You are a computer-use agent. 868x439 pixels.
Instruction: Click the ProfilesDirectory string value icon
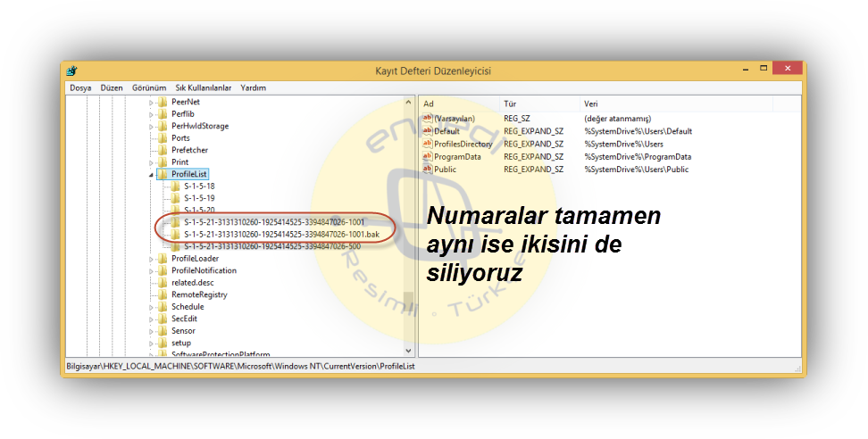[428, 144]
